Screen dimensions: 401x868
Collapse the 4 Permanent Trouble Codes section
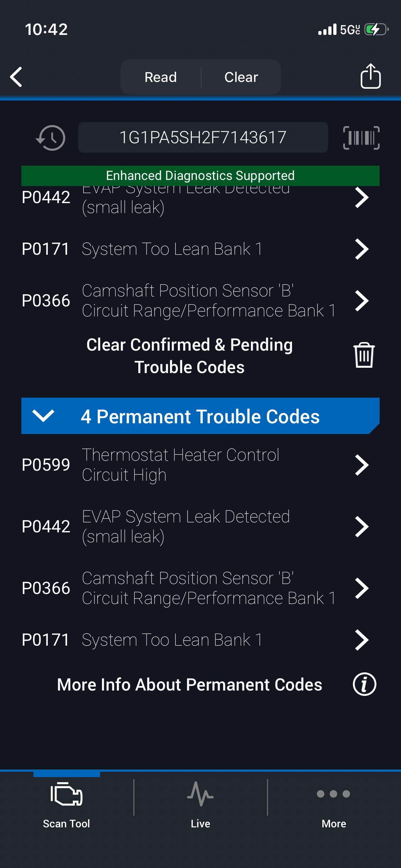tap(43, 415)
